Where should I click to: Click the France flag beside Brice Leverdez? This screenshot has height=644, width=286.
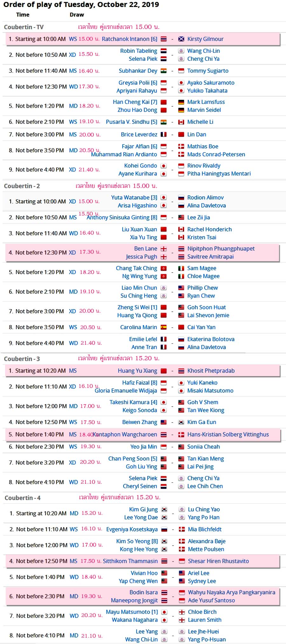coord(164,135)
